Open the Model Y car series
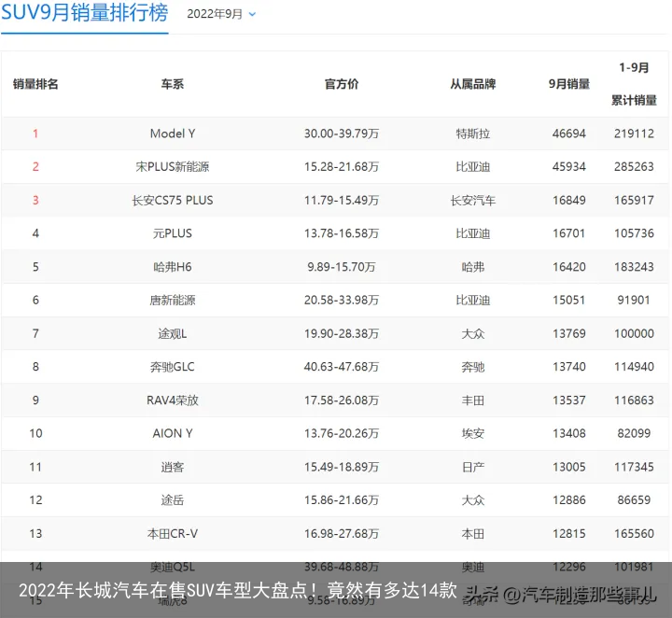 click(x=173, y=133)
